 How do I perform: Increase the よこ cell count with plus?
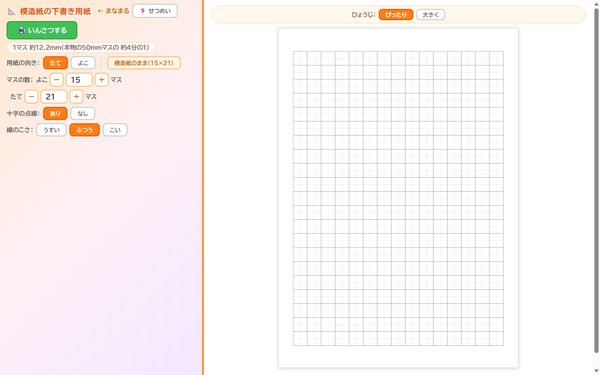101,80
